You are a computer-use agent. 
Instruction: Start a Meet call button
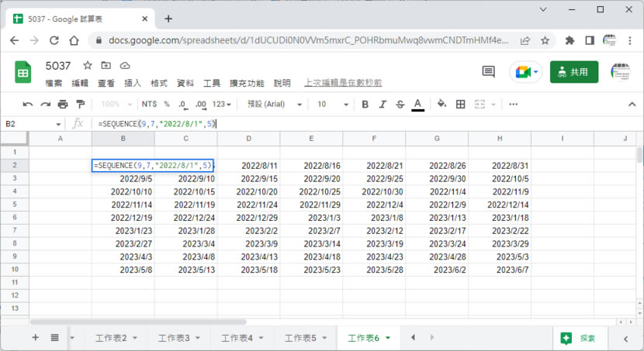coord(526,72)
